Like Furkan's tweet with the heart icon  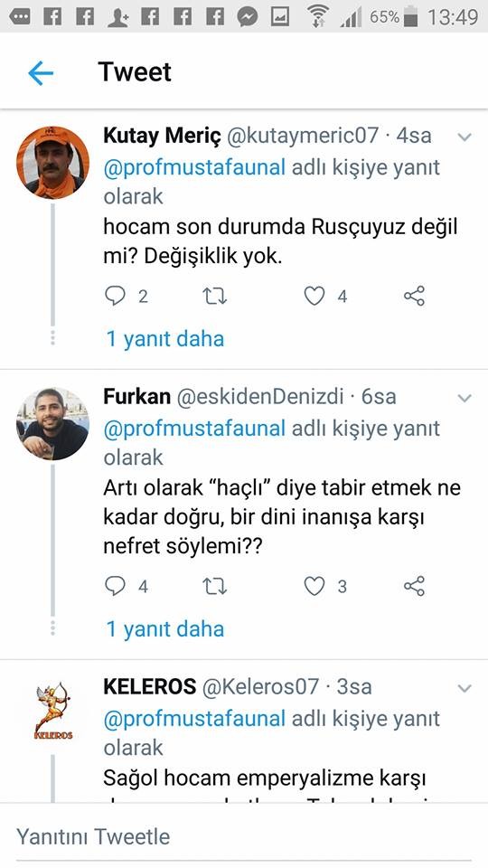(314, 586)
